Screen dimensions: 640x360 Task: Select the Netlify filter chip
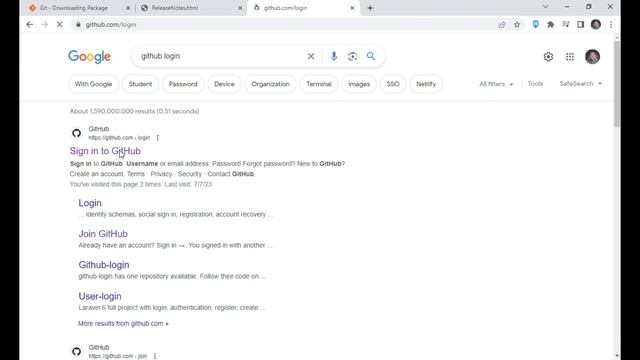tap(426, 84)
